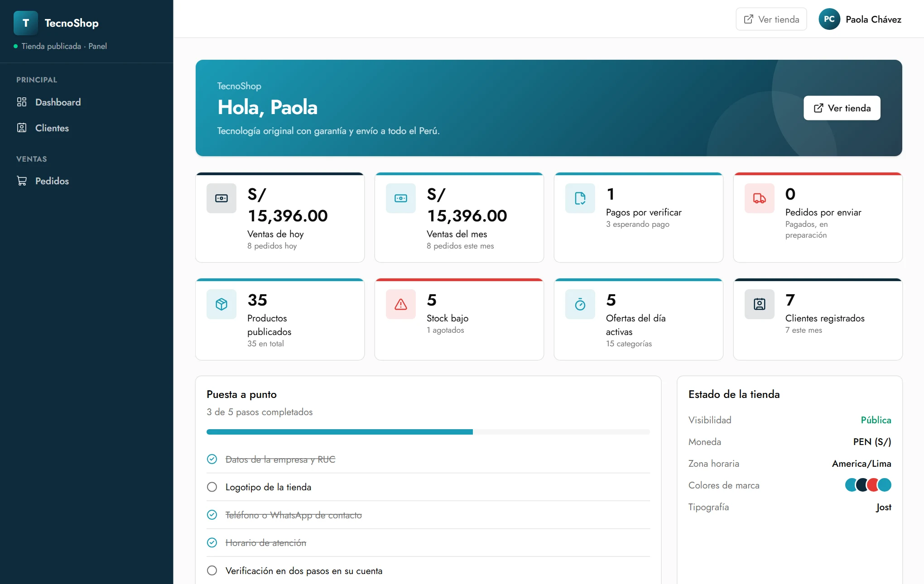
Task: Click the box icon on Productos publicados
Action: pos(221,304)
